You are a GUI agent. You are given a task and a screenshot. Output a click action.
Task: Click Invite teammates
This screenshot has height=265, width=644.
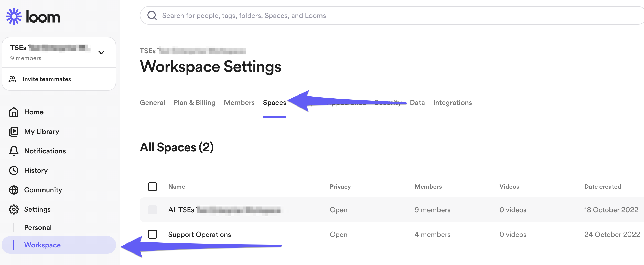click(x=47, y=79)
